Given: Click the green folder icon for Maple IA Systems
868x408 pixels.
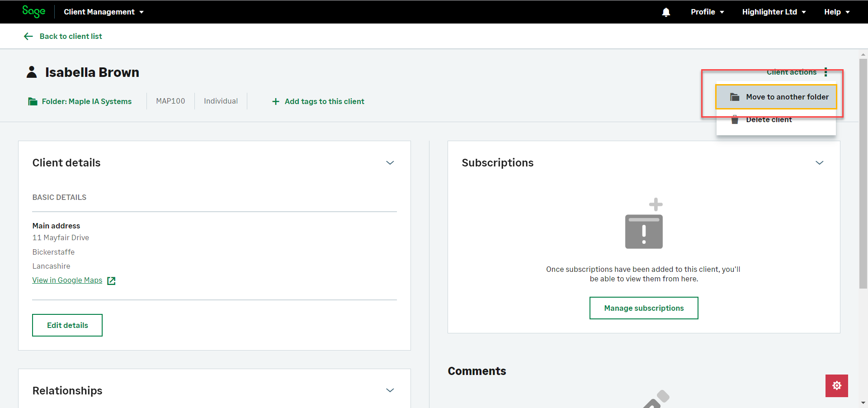Looking at the screenshot, I should point(33,101).
